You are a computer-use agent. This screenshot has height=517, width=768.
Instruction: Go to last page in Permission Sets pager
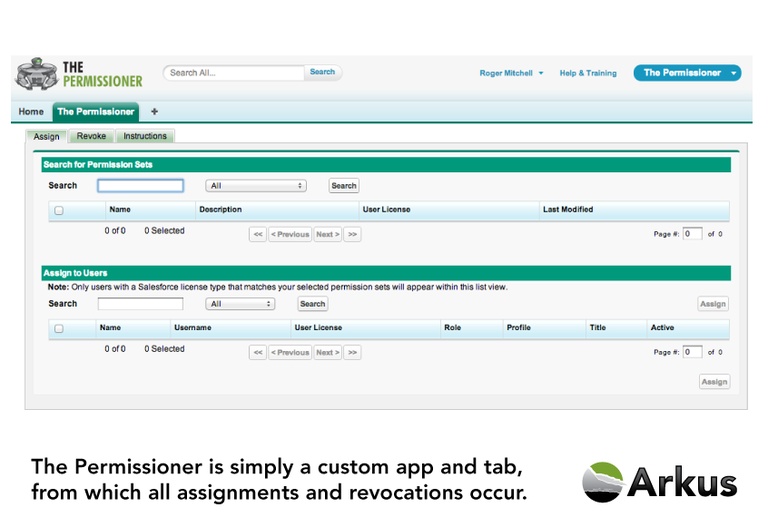pyautogui.click(x=352, y=235)
